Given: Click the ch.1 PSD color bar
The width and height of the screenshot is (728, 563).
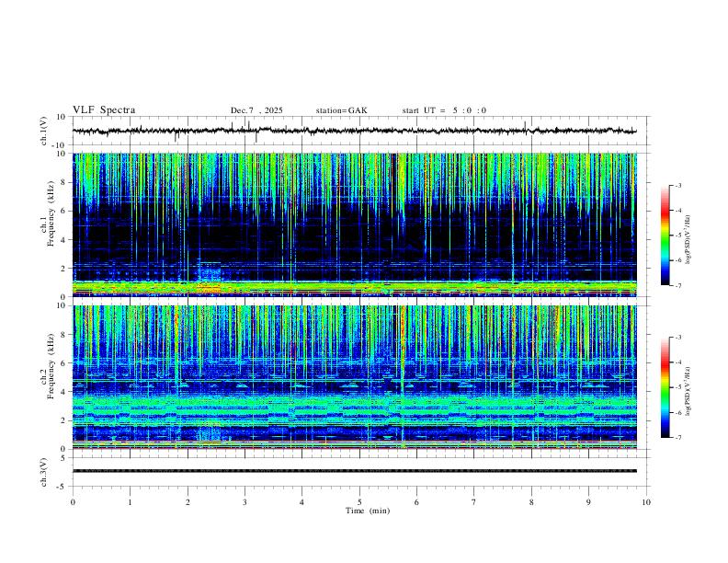Looking at the screenshot, I should pyautogui.click(x=665, y=236).
